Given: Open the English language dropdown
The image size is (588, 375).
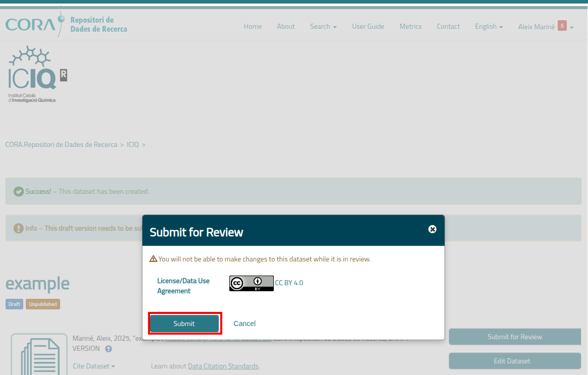Looking at the screenshot, I should [x=488, y=27].
